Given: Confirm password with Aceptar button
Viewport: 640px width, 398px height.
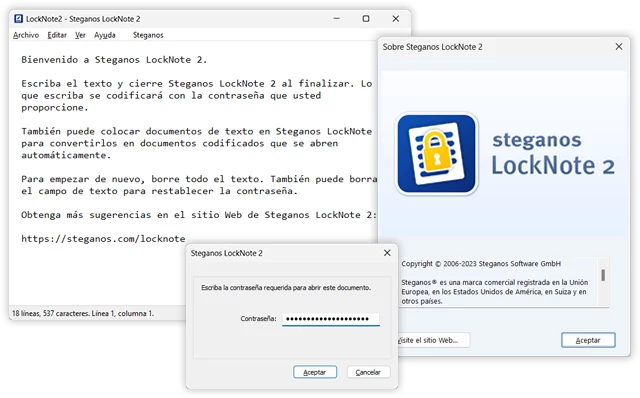Looking at the screenshot, I should point(315,372).
